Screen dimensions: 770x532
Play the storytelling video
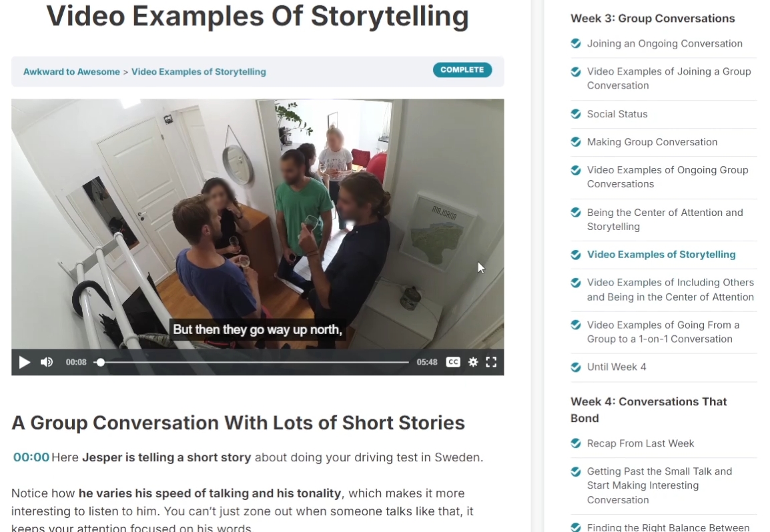click(x=24, y=362)
